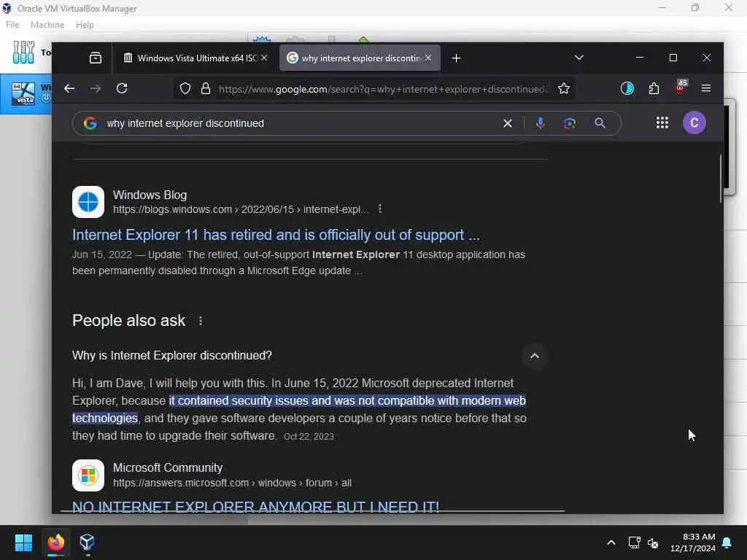Click the page vertical scrollbar
The image size is (747, 560).
coord(720,179)
